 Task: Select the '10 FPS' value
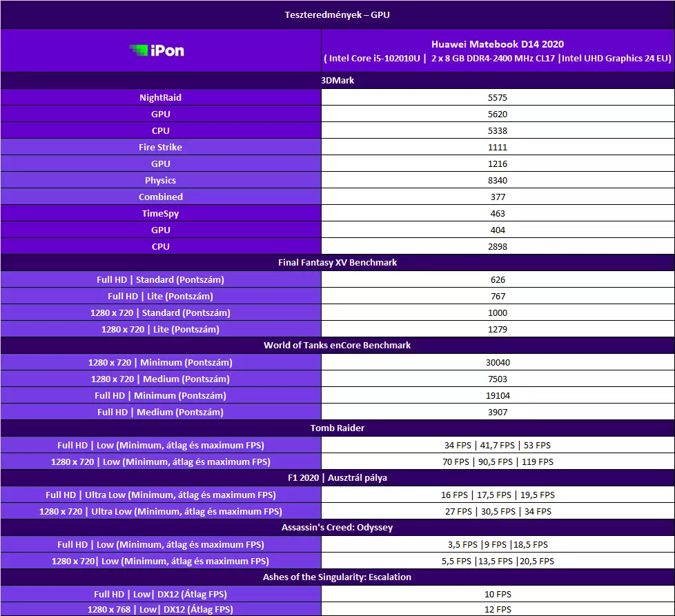[x=498, y=595]
